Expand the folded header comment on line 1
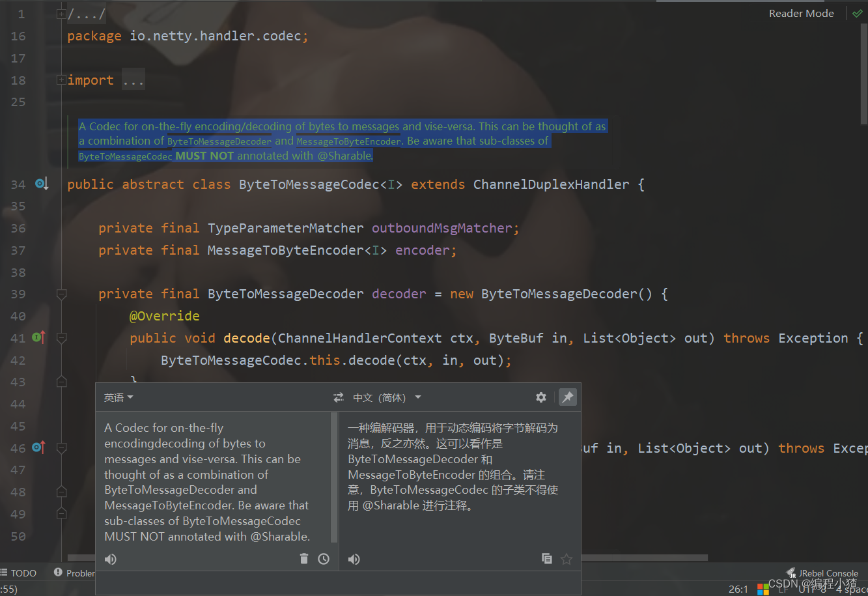The width and height of the screenshot is (868, 596). (x=61, y=14)
